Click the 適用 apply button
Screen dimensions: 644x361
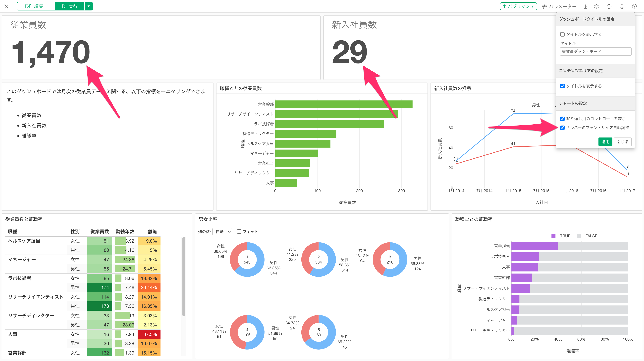coord(605,142)
